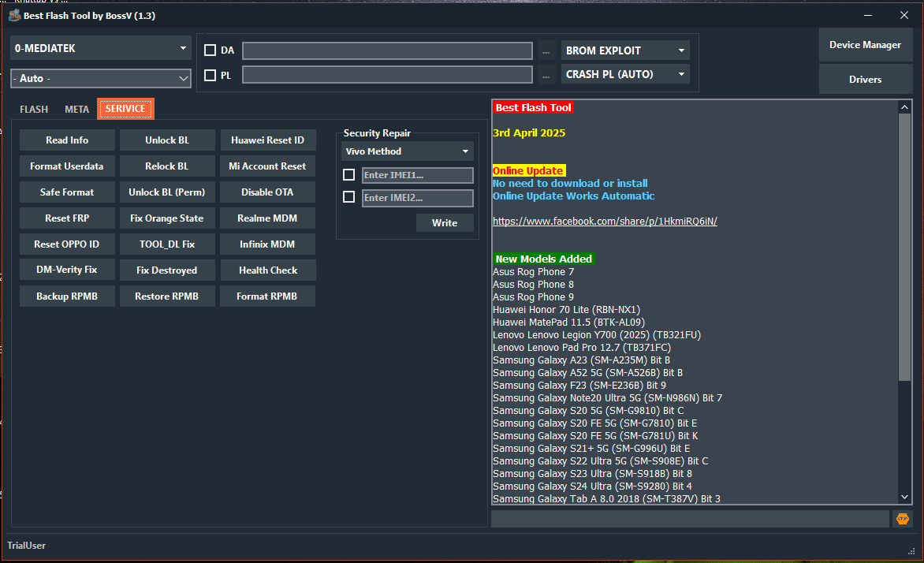Click log scrollbar down arrow

tap(904, 498)
